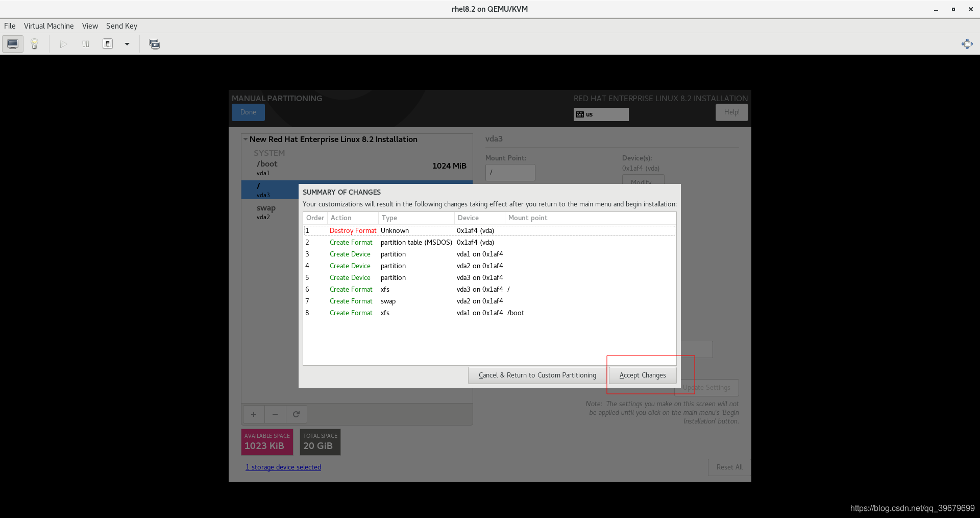Sort by Order column header
Screen dimensions: 980x518
coord(315,218)
